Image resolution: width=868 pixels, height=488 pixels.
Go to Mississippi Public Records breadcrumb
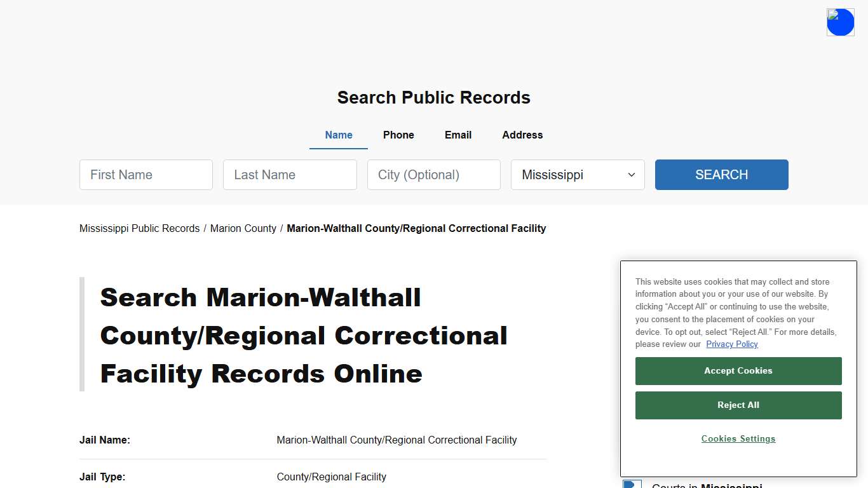click(139, 228)
